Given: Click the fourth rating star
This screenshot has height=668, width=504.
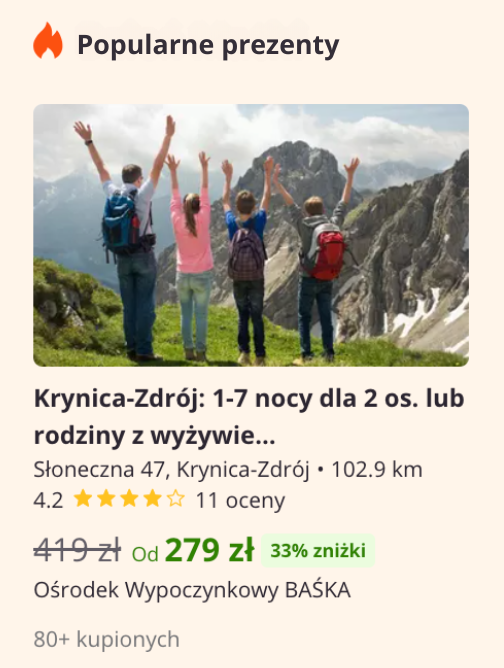Looking at the screenshot, I should 153,498.
